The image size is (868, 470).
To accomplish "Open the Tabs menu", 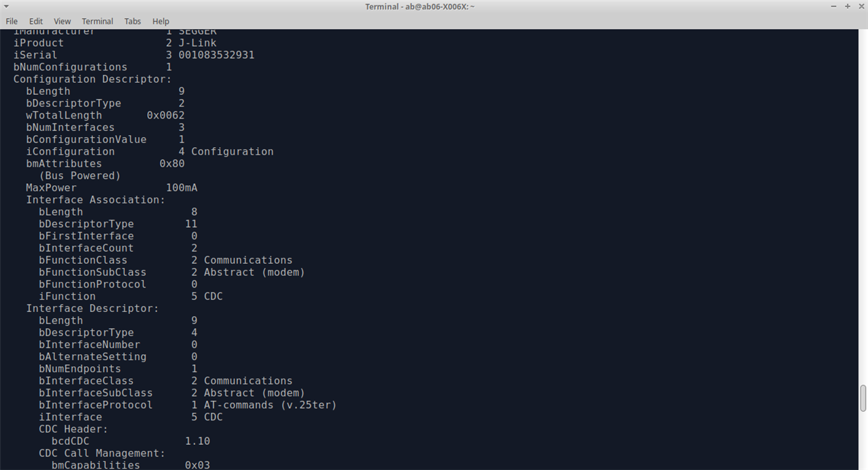I will [x=133, y=21].
